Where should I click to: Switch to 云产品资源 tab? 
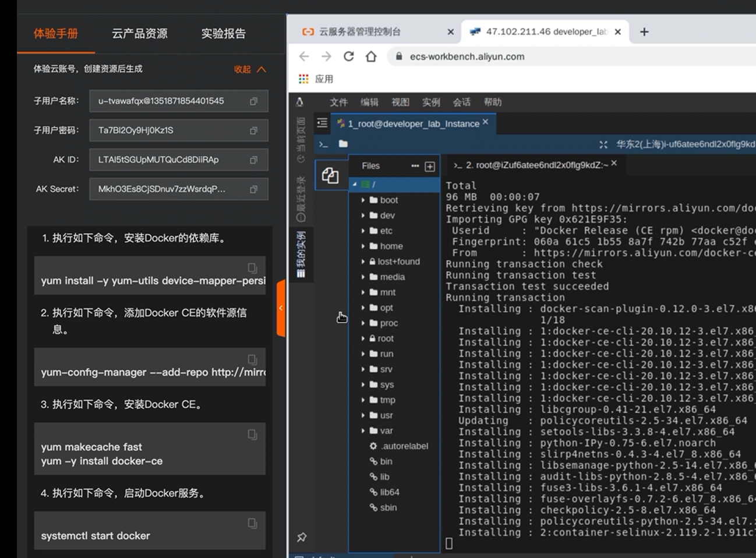[140, 34]
